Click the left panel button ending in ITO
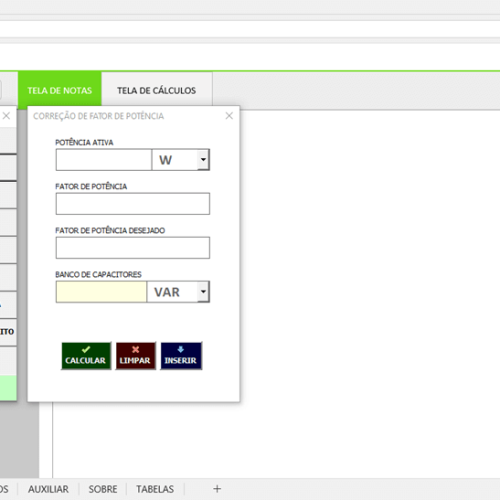The width and height of the screenshot is (500, 500). pyautogui.click(x=8, y=332)
